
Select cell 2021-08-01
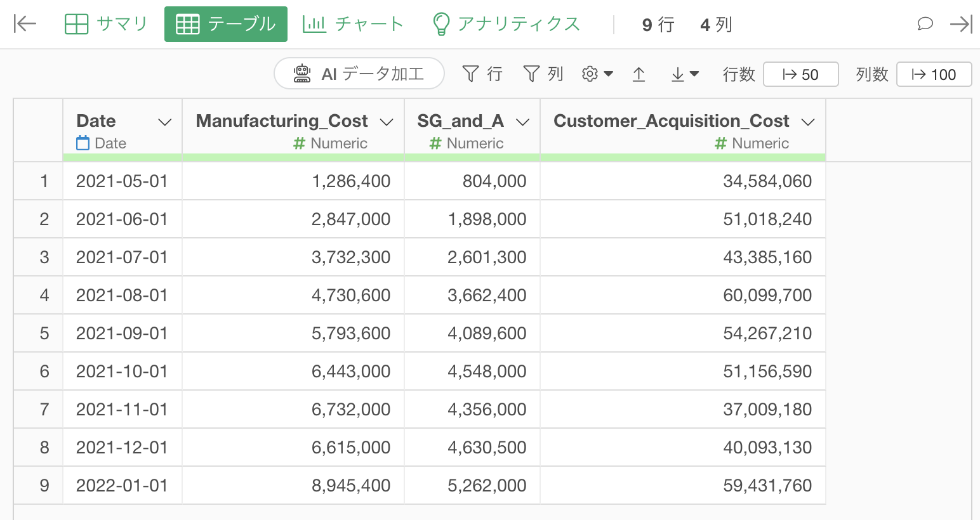pyautogui.click(x=122, y=296)
